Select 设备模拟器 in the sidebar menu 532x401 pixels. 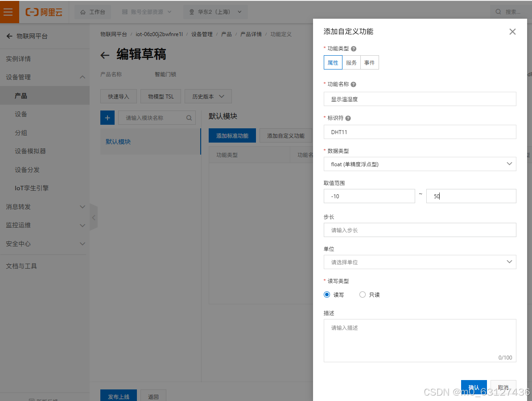point(29,151)
